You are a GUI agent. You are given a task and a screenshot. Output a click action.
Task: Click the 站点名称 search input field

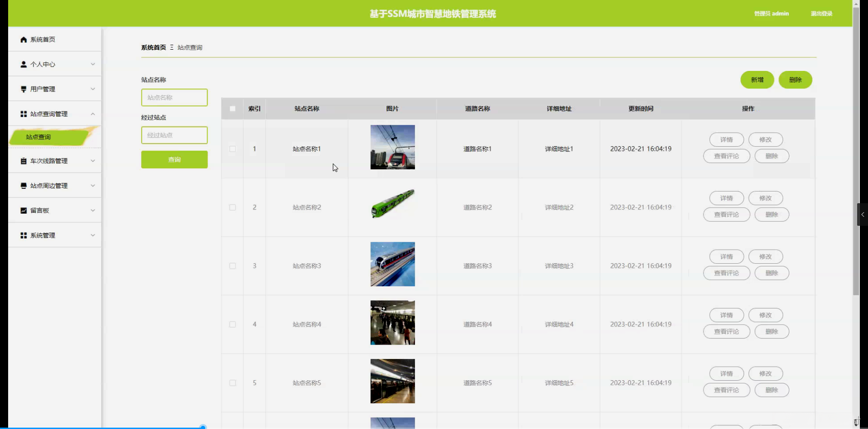[175, 98]
